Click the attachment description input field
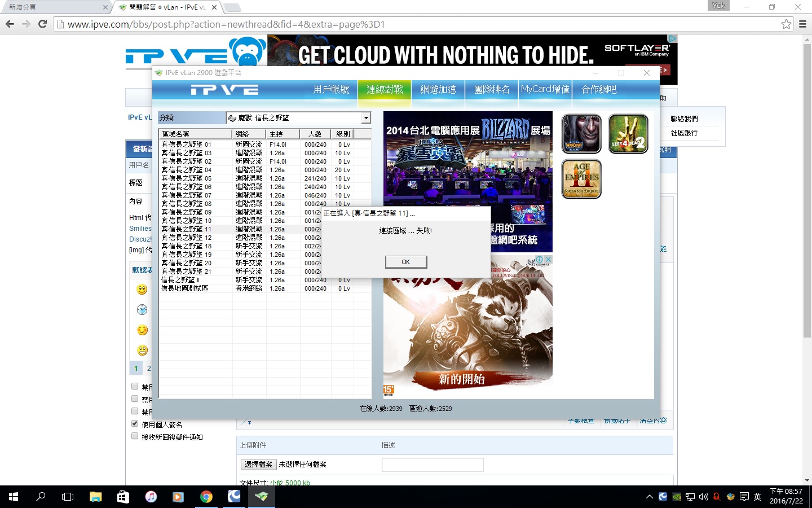Viewport: 812px width, 508px height. pyautogui.click(x=433, y=465)
